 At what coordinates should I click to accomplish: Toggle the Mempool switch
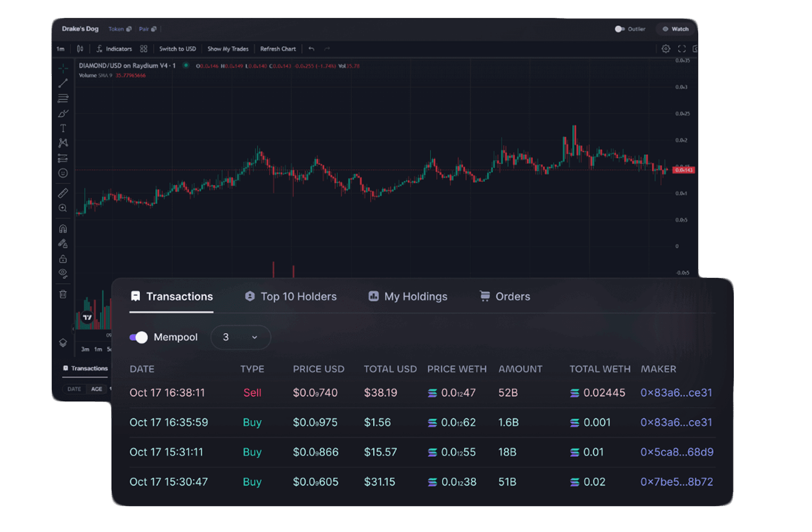[x=139, y=337]
